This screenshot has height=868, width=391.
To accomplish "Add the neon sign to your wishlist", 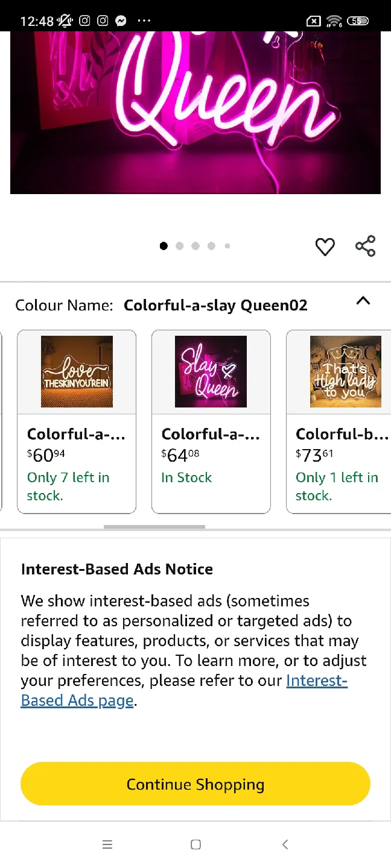I will [x=325, y=246].
